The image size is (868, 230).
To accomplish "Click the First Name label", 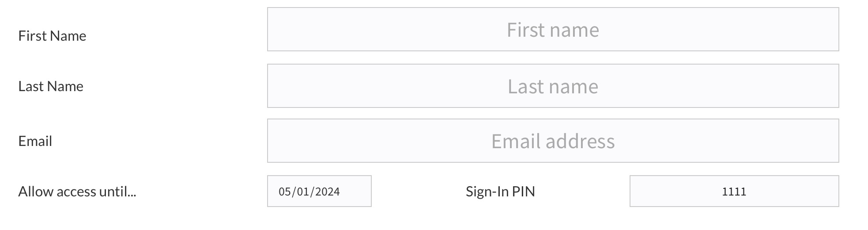I will tap(52, 36).
